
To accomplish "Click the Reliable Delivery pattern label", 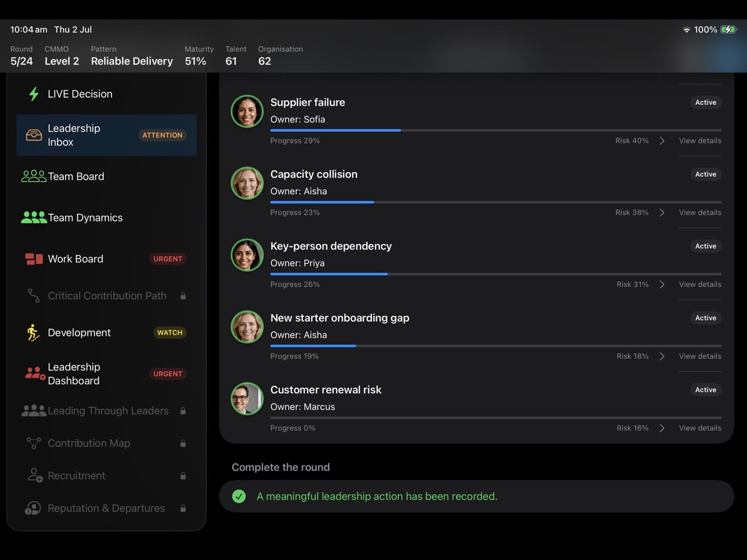I will tap(132, 61).
